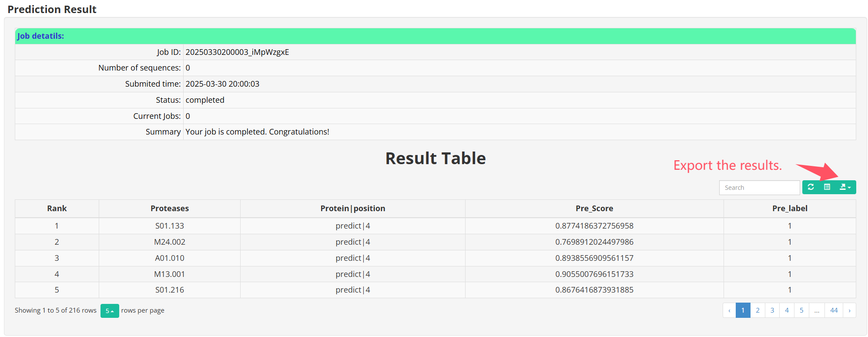Viewport: 868px width, 337px height.
Task: Click the Proteases column header
Action: [x=170, y=209]
